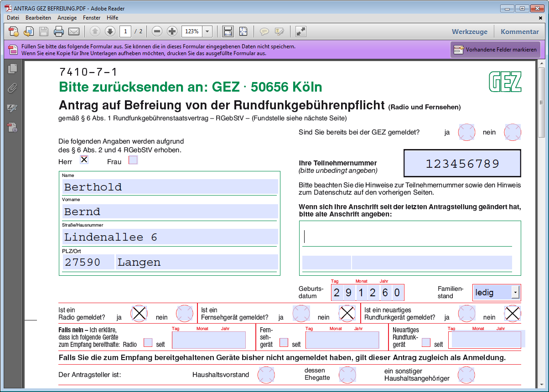Select ja for Radio gemeldet
549x392 pixels.
coord(139,314)
